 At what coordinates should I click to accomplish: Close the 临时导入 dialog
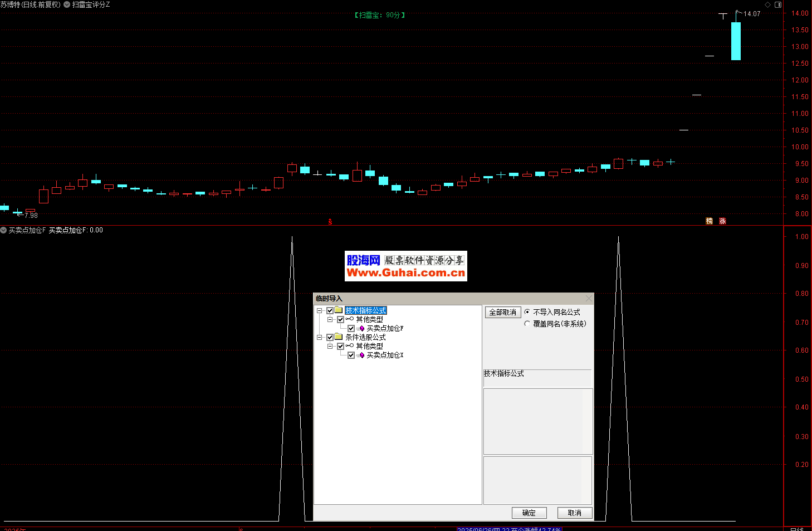coord(589,299)
